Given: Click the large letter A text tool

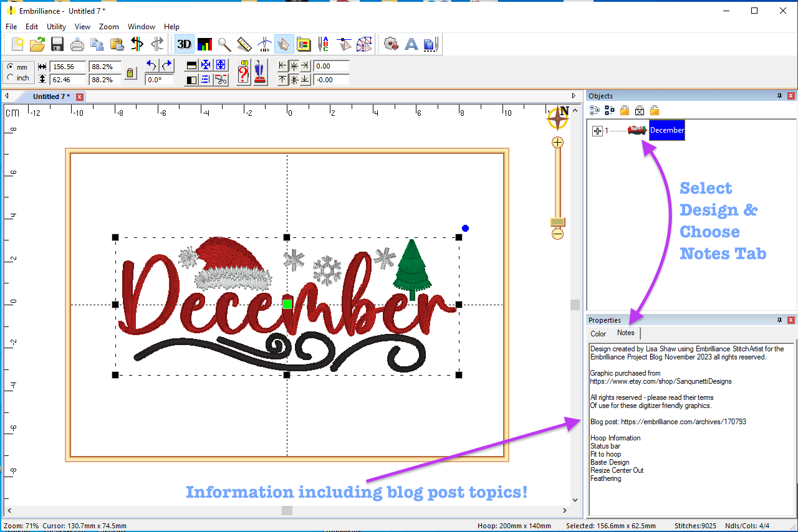Looking at the screenshot, I should [411, 44].
